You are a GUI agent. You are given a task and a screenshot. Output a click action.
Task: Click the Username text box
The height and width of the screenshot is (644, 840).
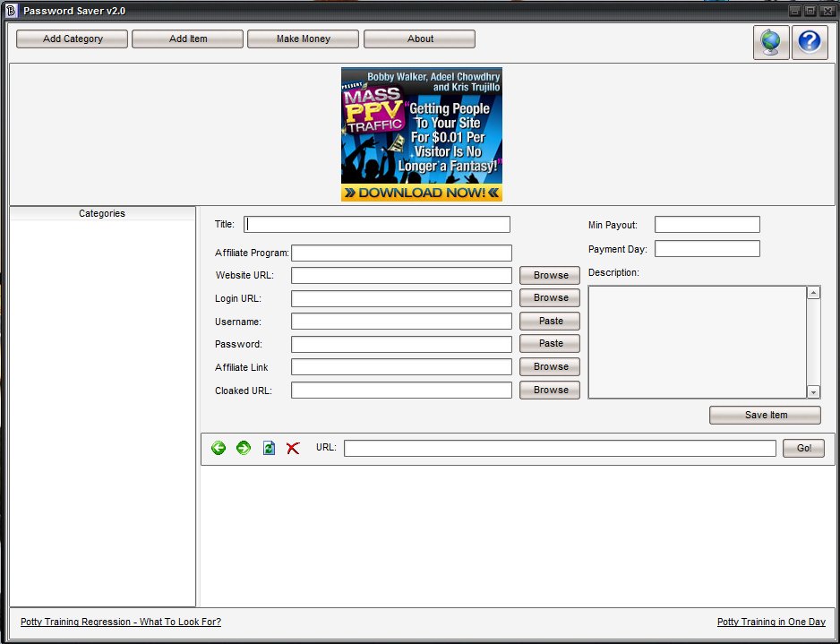coord(402,322)
